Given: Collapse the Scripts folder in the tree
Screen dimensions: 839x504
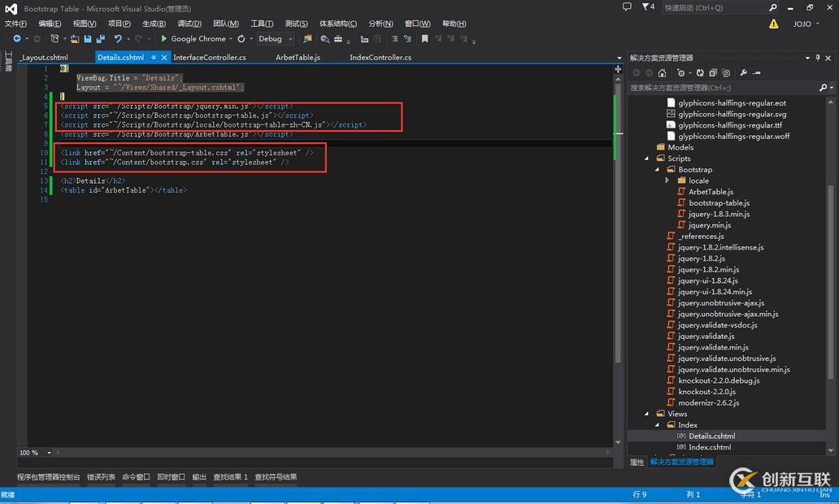Looking at the screenshot, I should click(x=648, y=159).
